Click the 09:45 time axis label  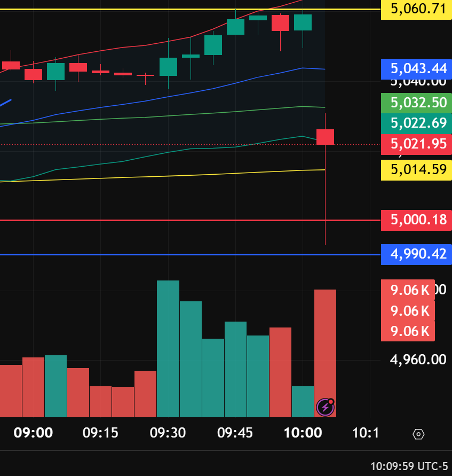(235, 433)
